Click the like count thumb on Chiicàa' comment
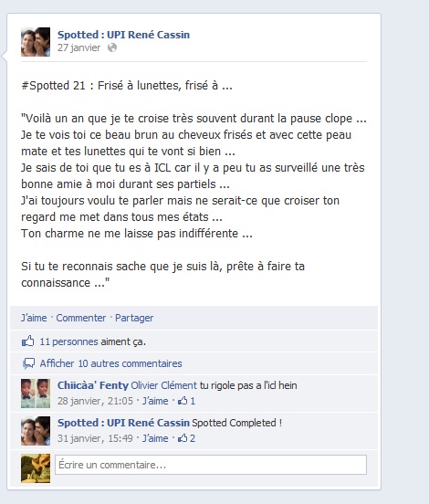This screenshot has width=429, height=504. click(x=183, y=401)
